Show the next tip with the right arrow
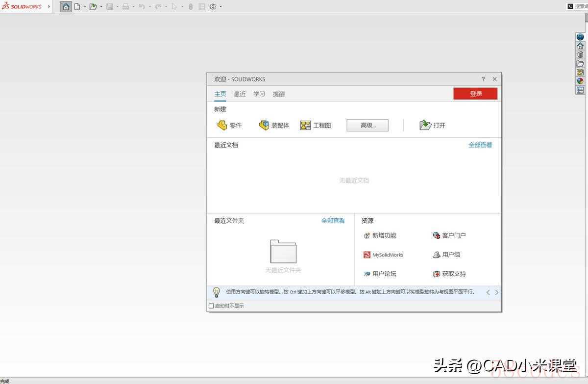Image resolution: width=588 pixels, height=384 pixels. (x=496, y=292)
